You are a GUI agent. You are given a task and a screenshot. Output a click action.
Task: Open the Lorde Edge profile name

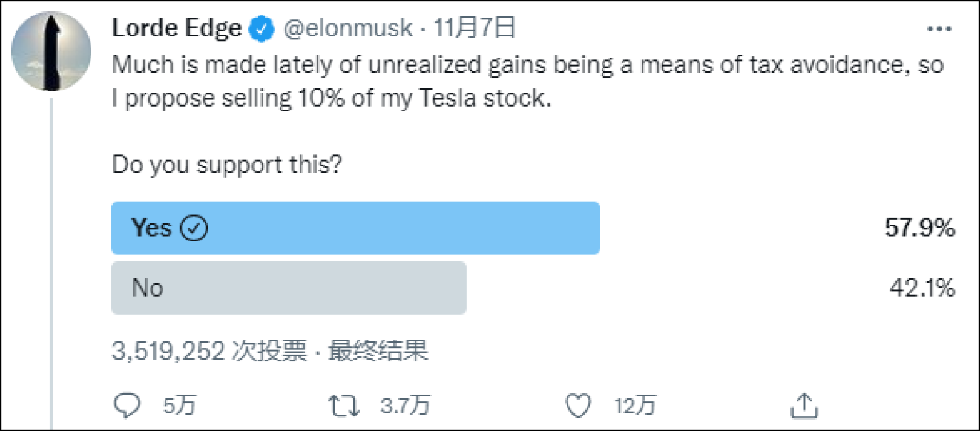(176, 28)
